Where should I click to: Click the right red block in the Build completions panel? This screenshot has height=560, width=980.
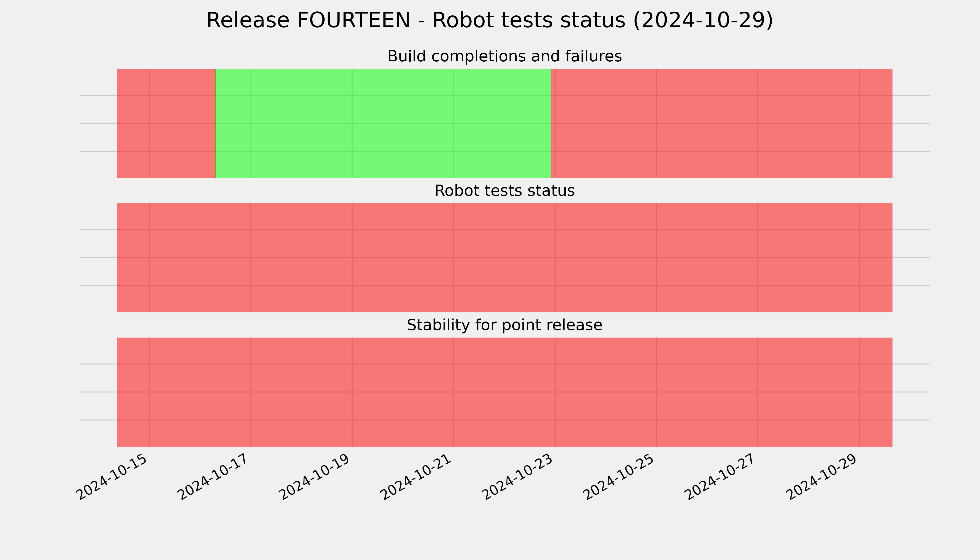721,123
